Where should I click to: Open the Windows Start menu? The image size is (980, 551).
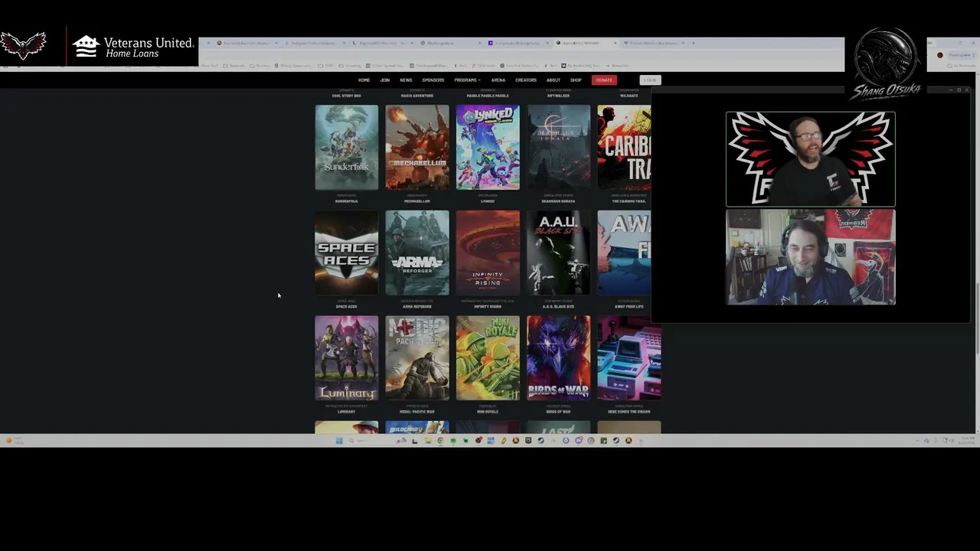339,441
